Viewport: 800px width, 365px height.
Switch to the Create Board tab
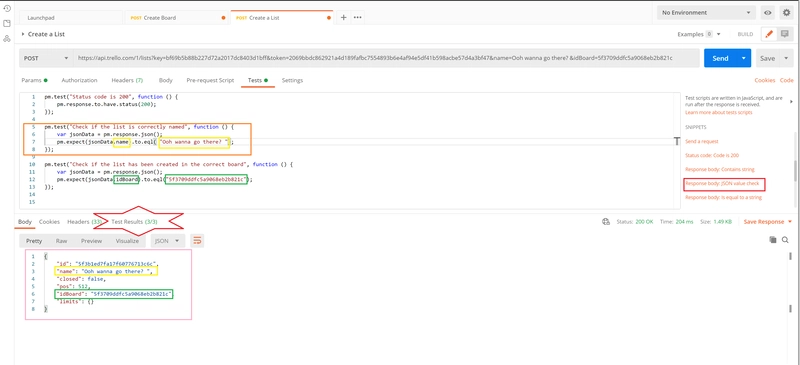177,17
